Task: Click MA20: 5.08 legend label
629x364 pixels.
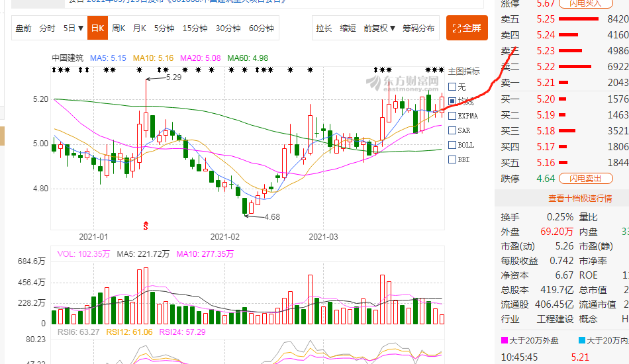Action: tap(200, 58)
